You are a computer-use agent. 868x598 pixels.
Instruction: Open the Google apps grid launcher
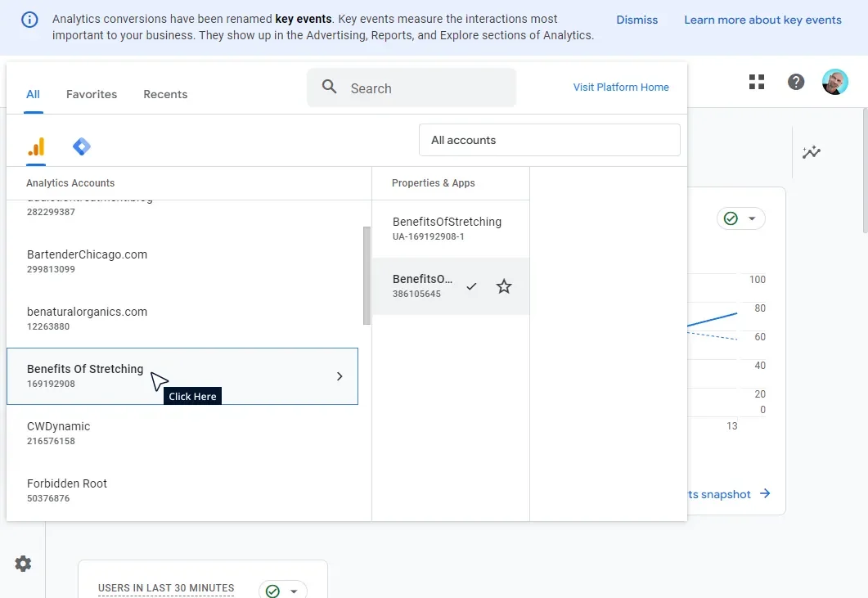point(756,81)
